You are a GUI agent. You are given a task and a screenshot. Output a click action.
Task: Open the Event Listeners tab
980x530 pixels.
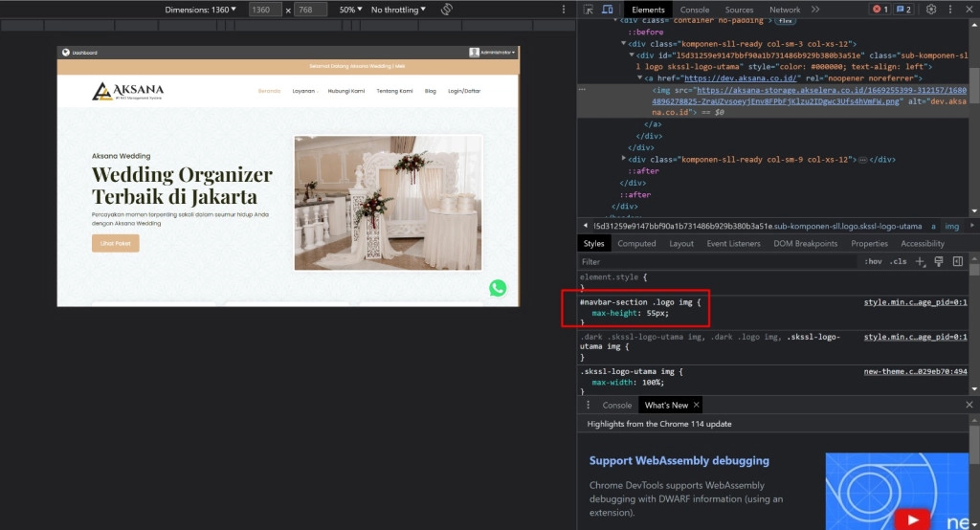point(734,244)
